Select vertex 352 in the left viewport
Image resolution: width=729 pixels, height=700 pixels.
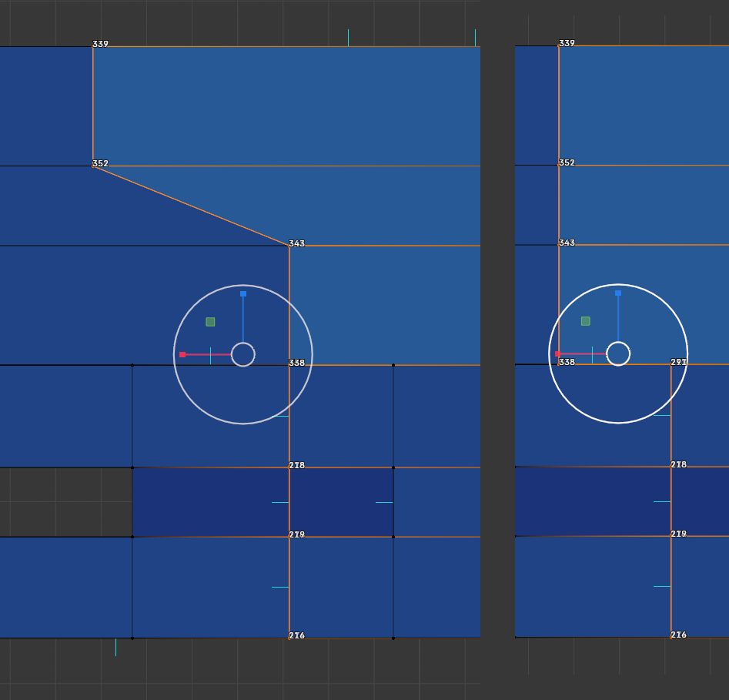pos(93,166)
